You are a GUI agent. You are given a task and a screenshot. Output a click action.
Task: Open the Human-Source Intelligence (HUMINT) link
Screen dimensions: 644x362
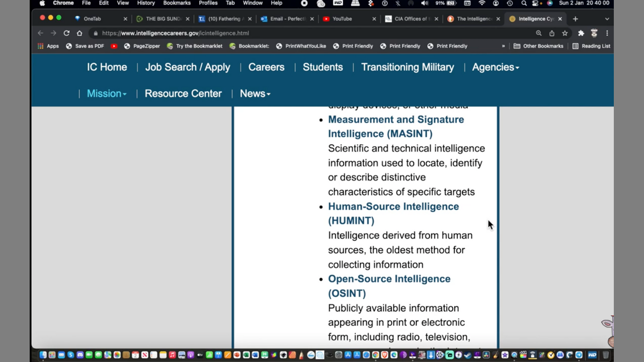tap(393, 213)
